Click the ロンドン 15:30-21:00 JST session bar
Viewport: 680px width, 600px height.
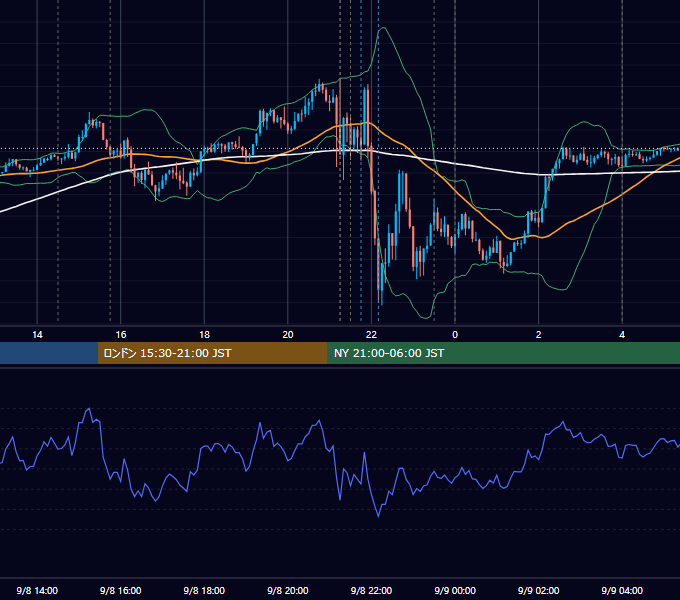pos(212,353)
